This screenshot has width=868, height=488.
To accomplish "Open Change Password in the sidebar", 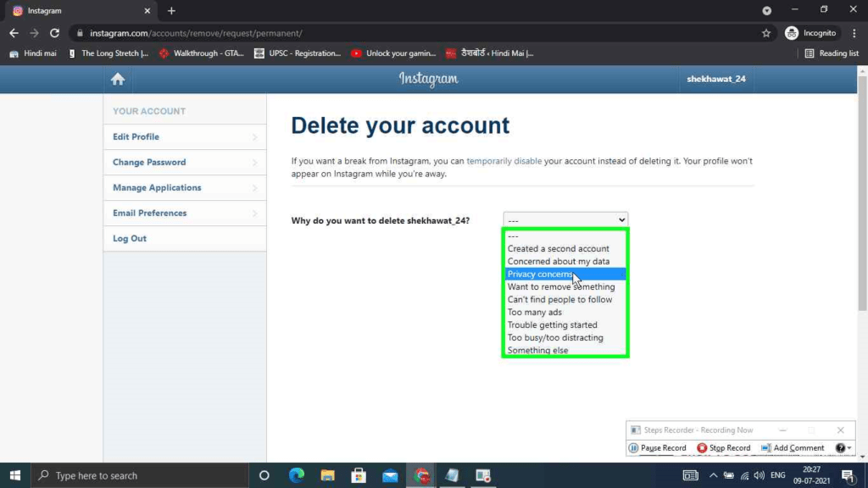I will click(184, 162).
